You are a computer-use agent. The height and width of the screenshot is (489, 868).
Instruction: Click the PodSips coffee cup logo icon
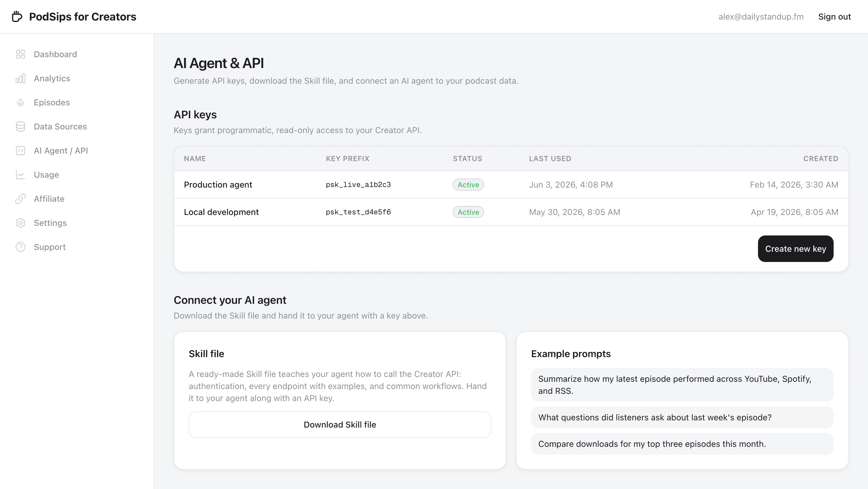[x=17, y=17]
